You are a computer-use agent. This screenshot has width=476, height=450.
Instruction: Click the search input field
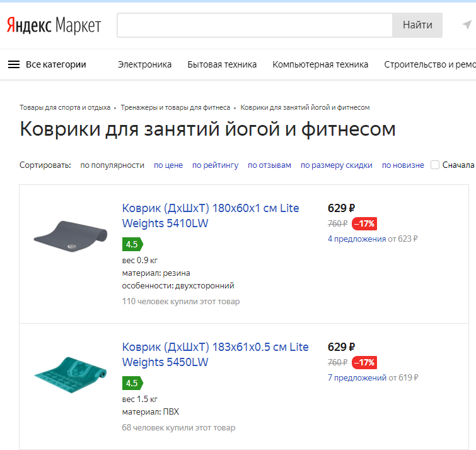(x=255, y=25)
